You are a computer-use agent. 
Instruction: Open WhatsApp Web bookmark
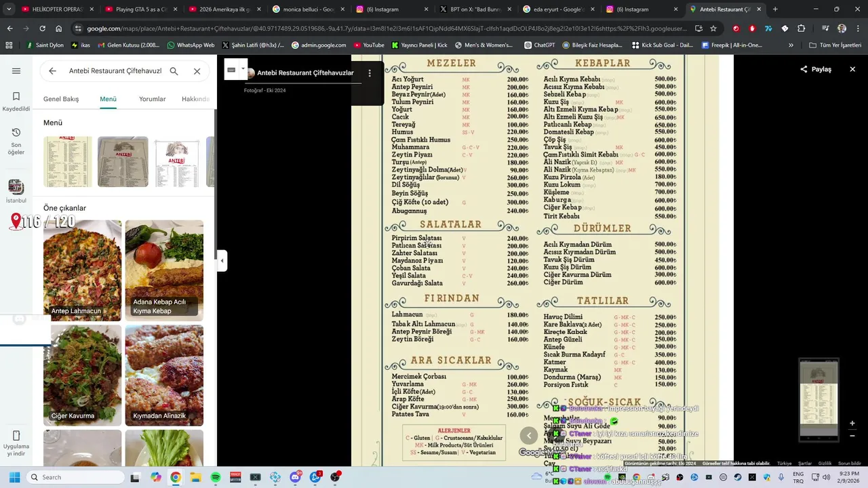tap(190, 45)
